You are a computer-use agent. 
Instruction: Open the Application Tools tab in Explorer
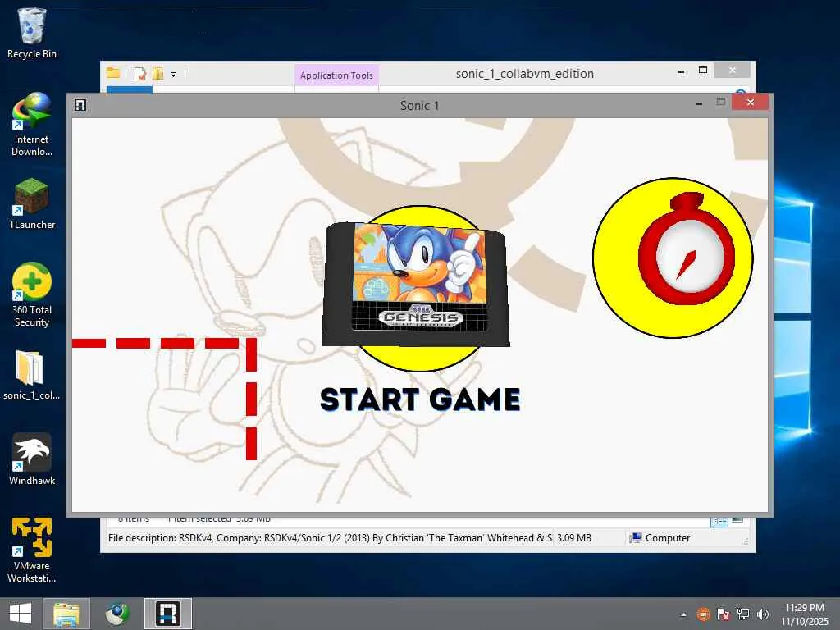(x=336, y=75)
